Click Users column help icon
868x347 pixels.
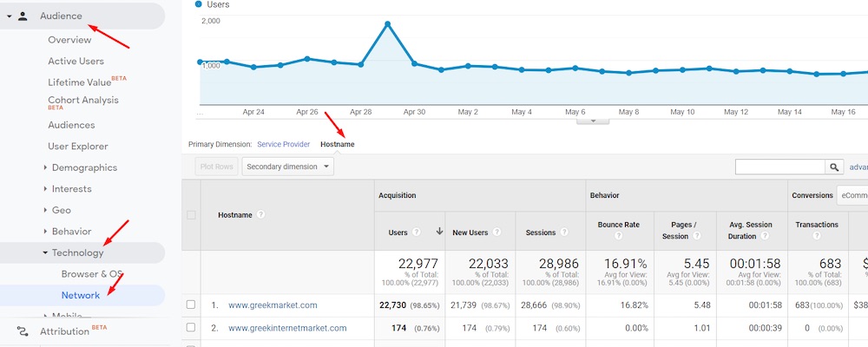417,232
